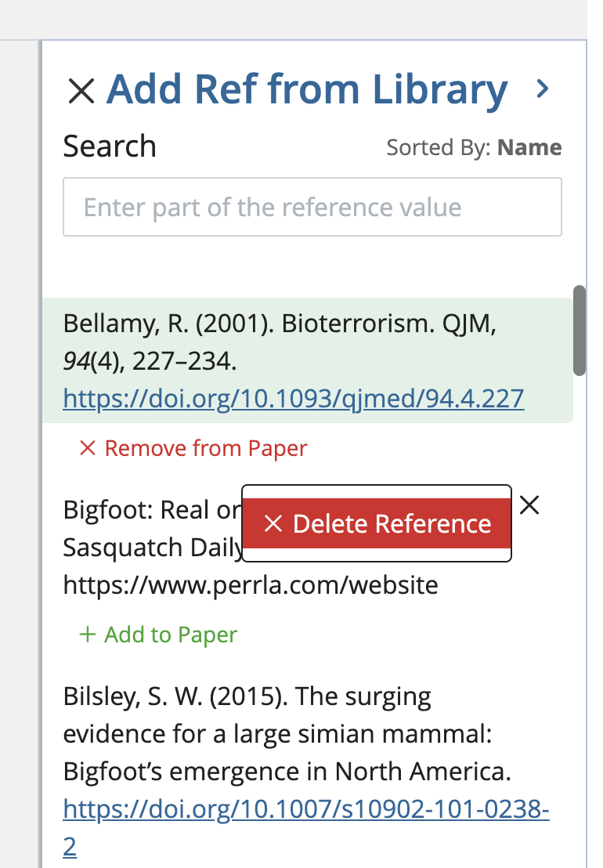The width and height of the screenshot is (603, 868).
Task: Open the Bellamy qjmed DOI link
Action: (293, 400)
